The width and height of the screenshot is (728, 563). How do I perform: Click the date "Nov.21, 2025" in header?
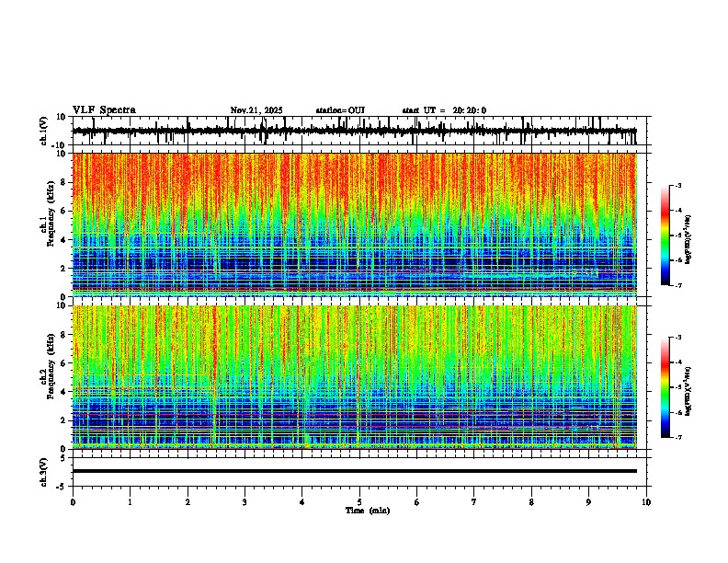[256, 110]
